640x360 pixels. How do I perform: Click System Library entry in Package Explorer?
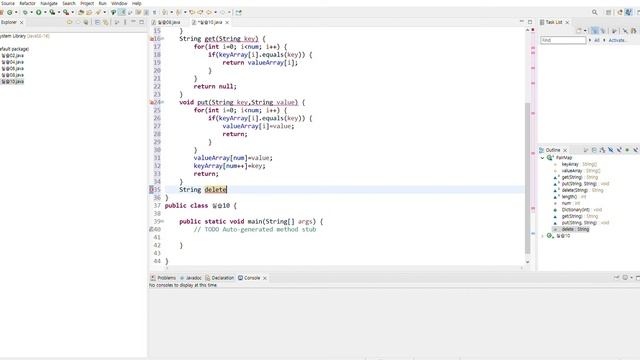24,36
